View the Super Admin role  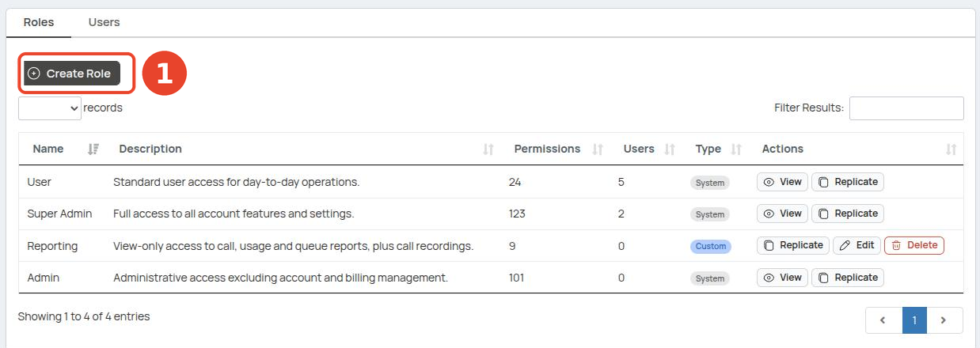[x=782, y=214]
